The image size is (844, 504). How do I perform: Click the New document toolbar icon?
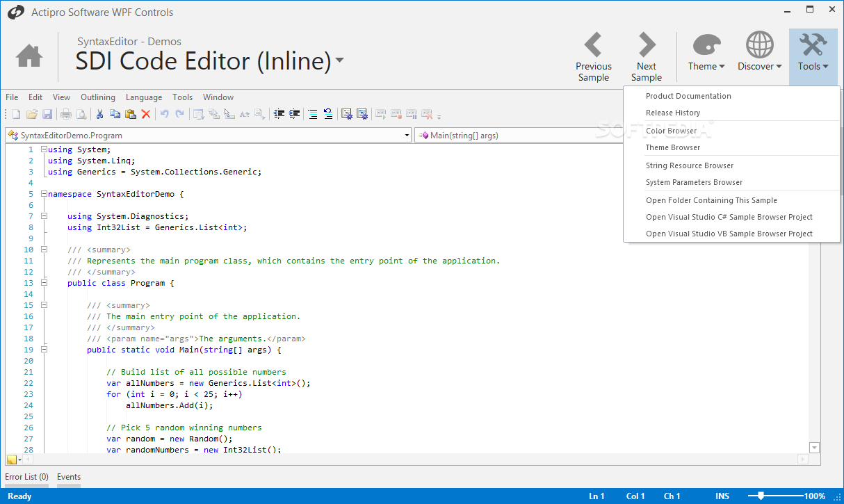16,114
